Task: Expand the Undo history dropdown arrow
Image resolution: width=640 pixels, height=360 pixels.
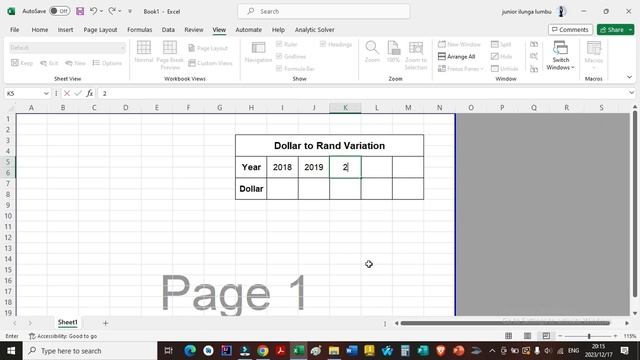Action: tap(101, 11)
